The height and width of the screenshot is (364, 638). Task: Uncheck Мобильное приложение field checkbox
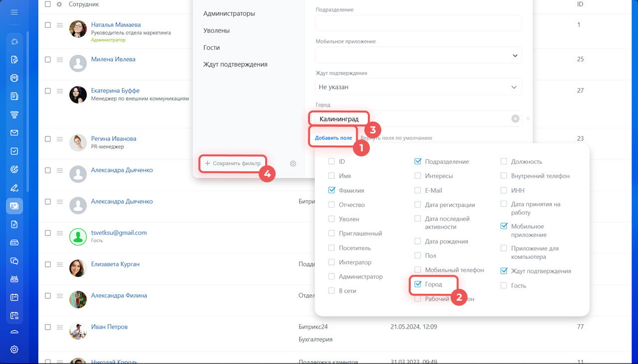tap(504, 226)
